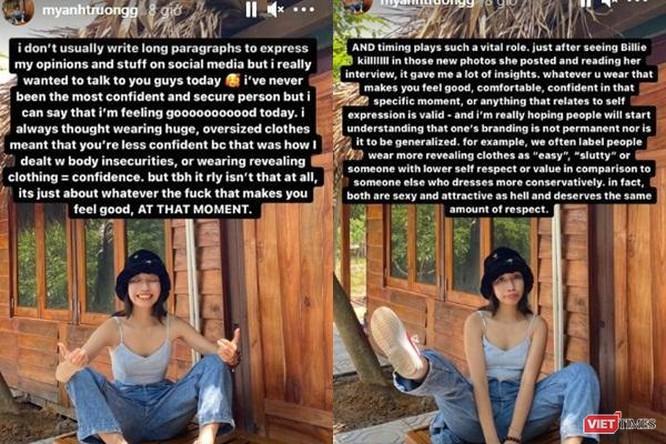Click the smiling girl's black bucket hat, left photo
Image resolution: width=666 pixels, height=444 pixels.
click(143, 270)
